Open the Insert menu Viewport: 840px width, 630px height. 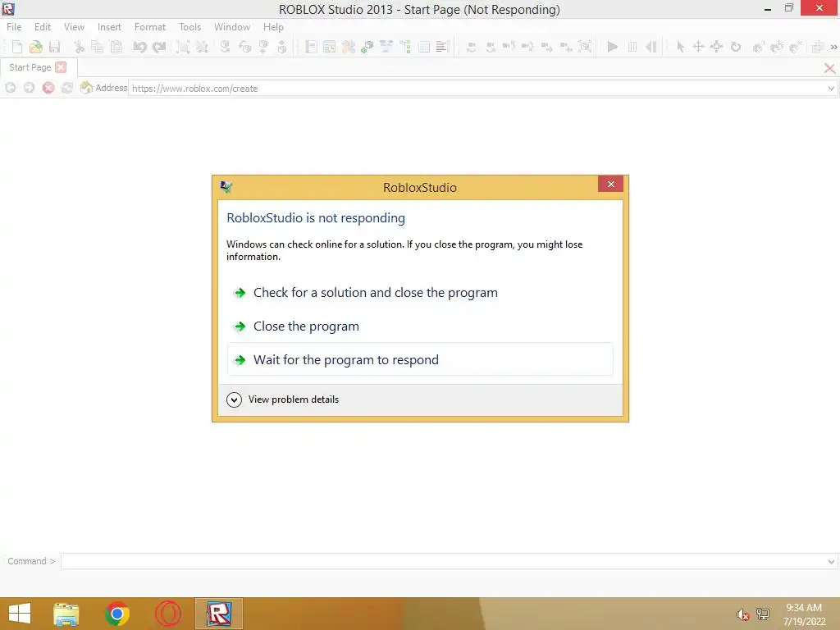pyautogui.click(x=109, y=27)
